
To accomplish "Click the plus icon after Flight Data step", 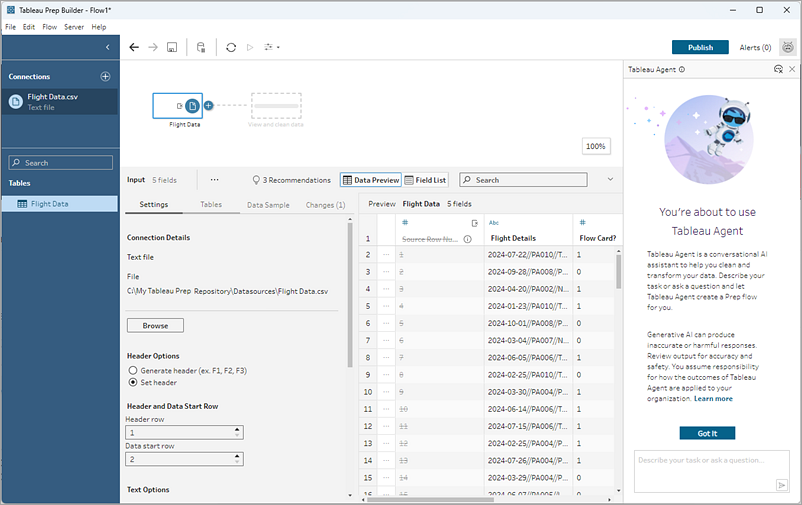I will click(209, 105).
